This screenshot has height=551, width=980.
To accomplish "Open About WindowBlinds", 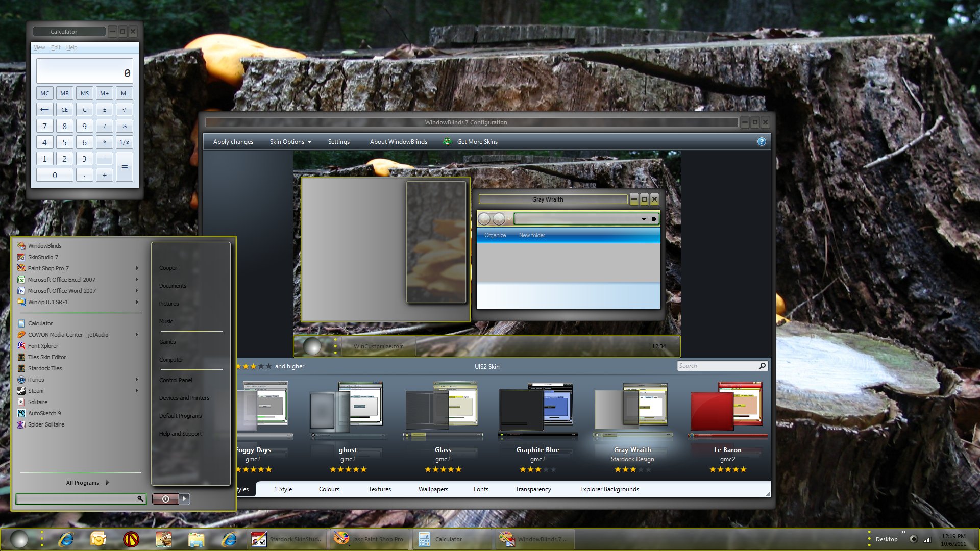I will tap(399, 142).
